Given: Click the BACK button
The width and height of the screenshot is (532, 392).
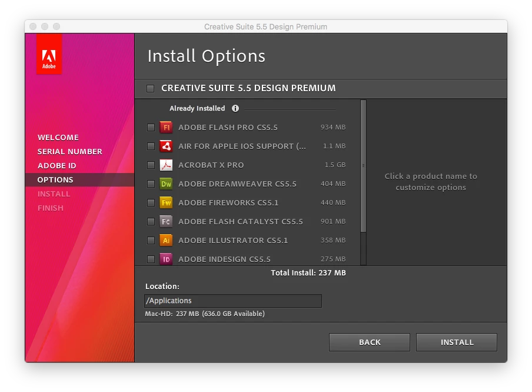Looking at the screenshot, I should click(370, 342).
